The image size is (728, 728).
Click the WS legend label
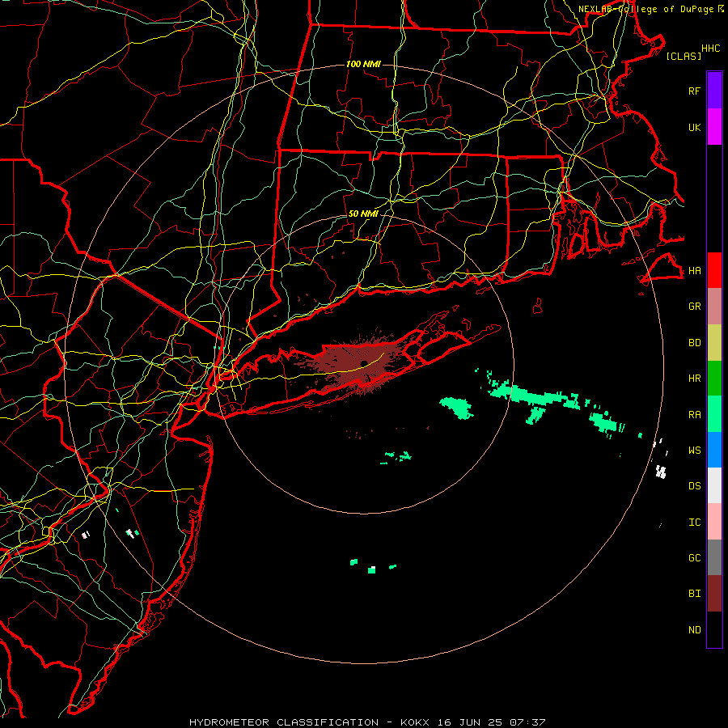[695, 451]
